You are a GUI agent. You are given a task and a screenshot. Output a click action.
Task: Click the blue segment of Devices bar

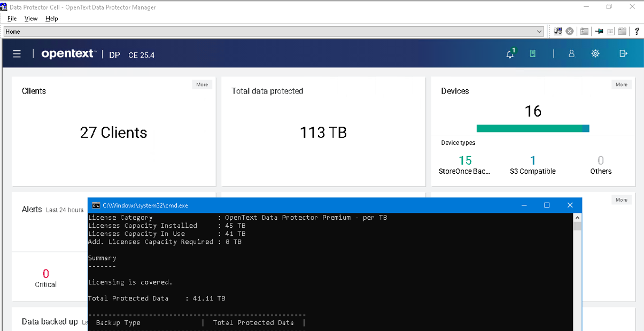pyautogui.click(x=586, y=128)
